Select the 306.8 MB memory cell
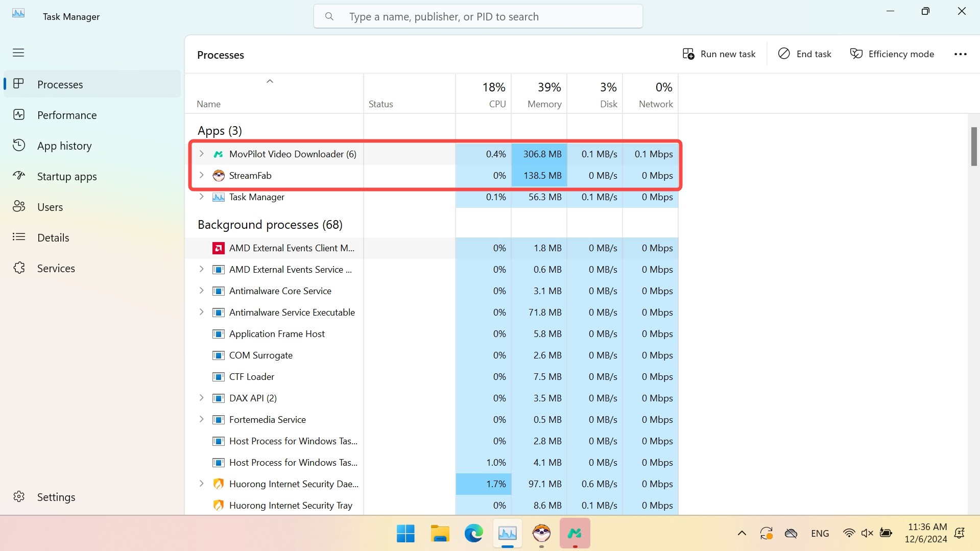This screenshot has width=980, height=551. tap(539, 154)
